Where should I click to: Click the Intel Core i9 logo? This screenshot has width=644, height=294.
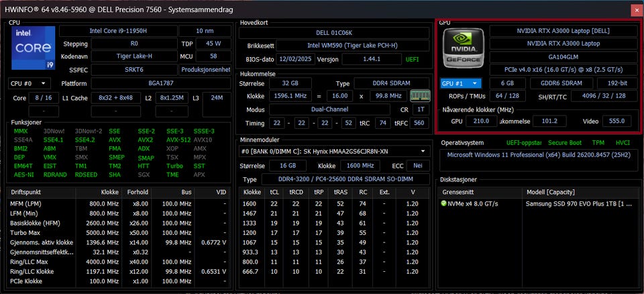coord(34,48)
